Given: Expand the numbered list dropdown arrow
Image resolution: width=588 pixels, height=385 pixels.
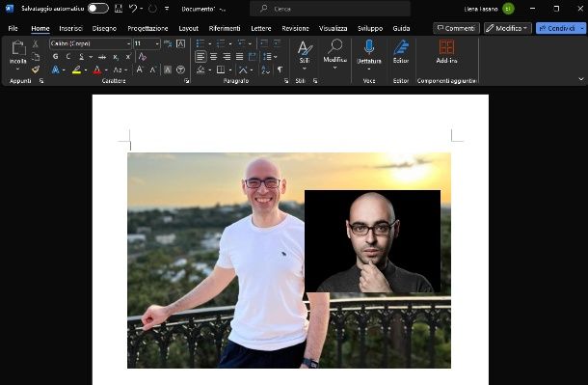Looking at the screenshot, I should click(x=229, y=44).
